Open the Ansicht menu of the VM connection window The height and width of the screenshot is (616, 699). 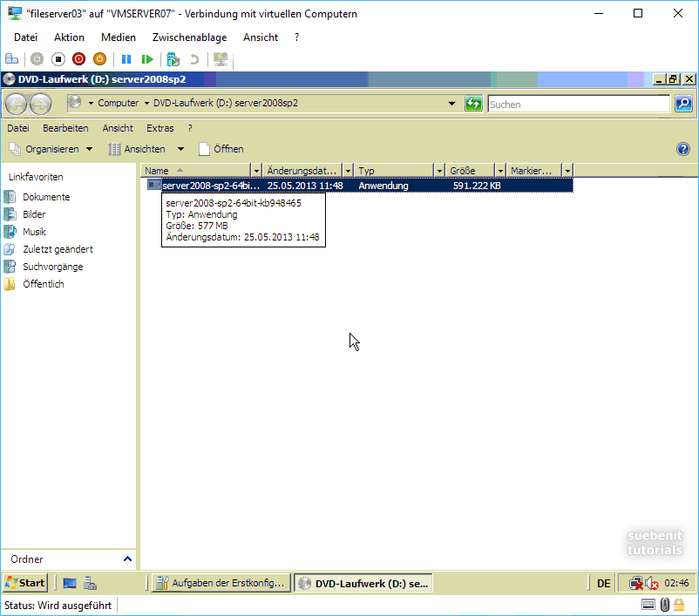coord(261,37)
